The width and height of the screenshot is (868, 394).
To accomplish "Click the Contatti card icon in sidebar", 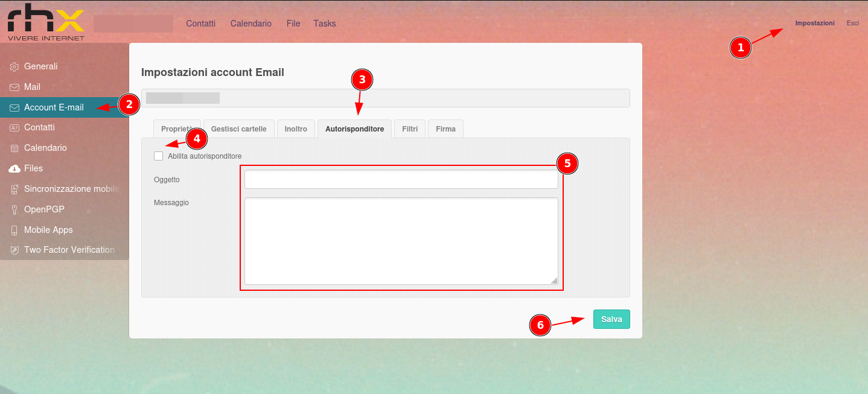I will coord(14,127).
